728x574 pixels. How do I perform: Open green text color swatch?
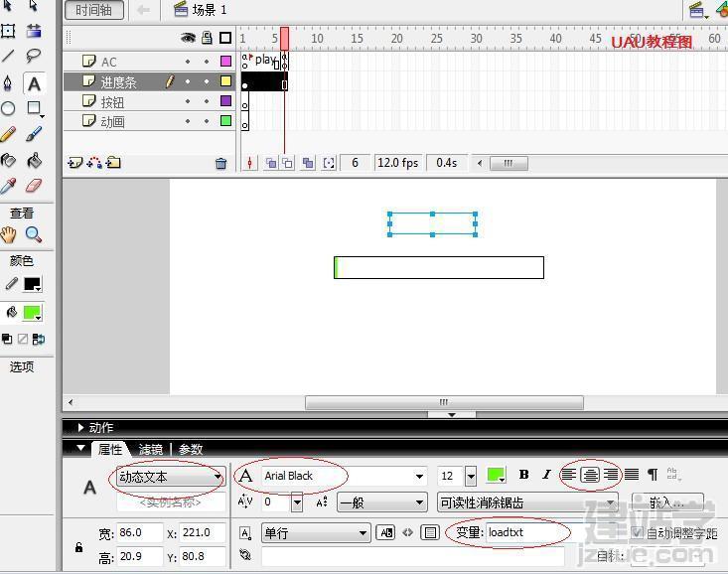pos(496,476)
